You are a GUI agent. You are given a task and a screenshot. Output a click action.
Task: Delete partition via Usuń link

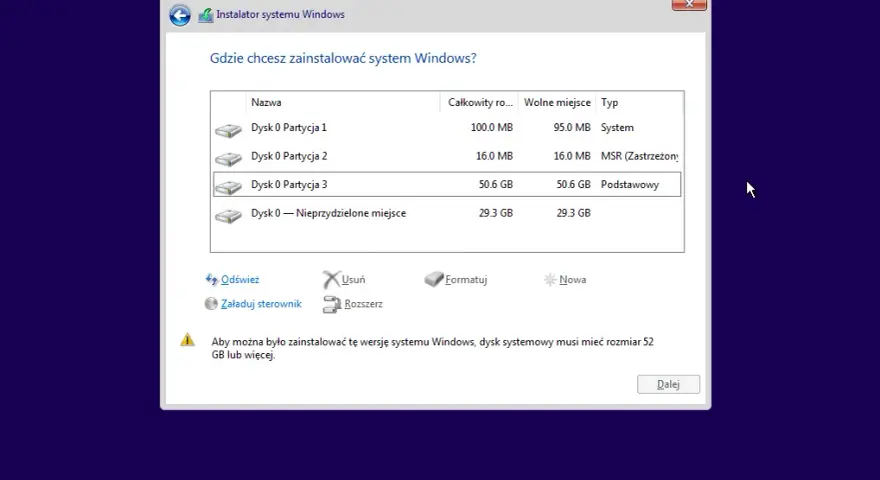click(353, 280)
